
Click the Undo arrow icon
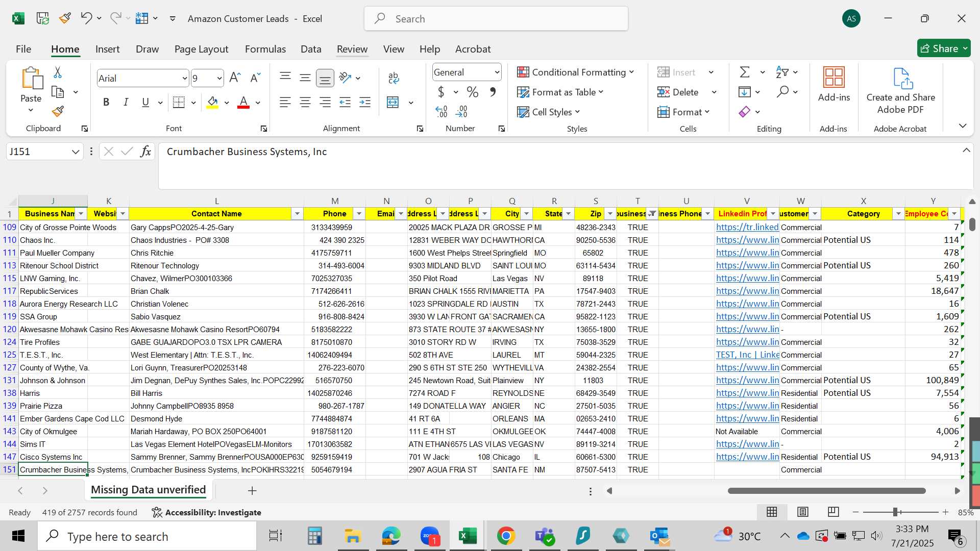tap(86, 18)
